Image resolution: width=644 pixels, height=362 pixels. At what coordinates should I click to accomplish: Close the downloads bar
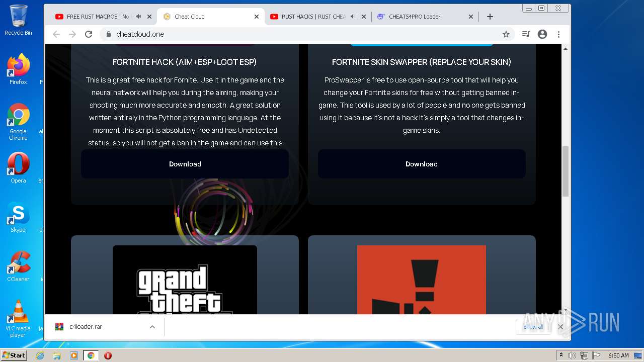click(x=560, y=327)
